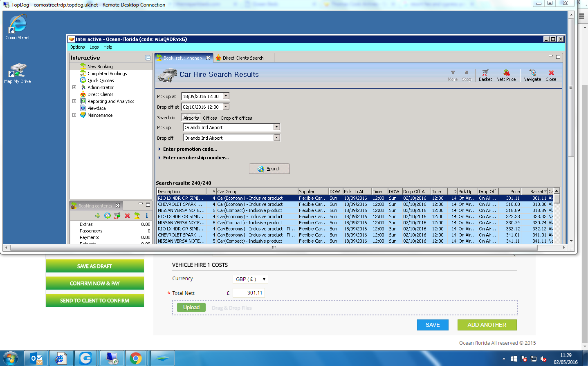Open Direct Clients in the tree
This screenshot has width=588, height=366.
coord(101,94)
